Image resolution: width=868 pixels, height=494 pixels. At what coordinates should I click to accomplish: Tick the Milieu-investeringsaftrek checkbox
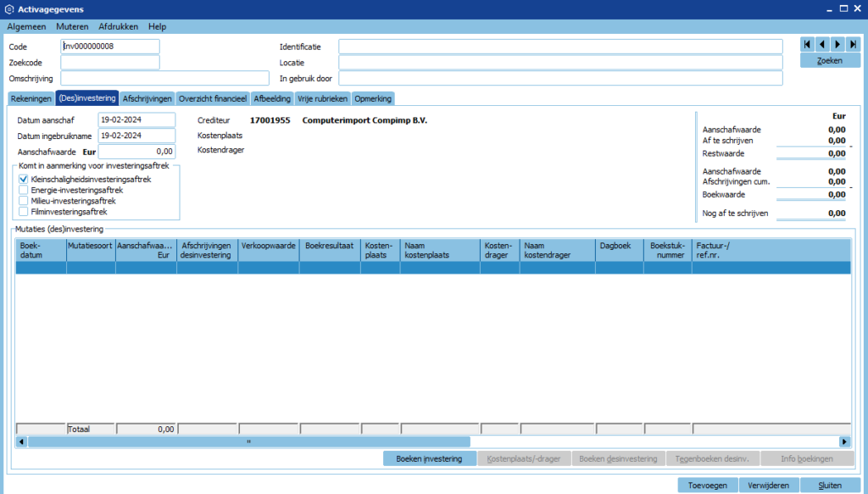[24, 201]
